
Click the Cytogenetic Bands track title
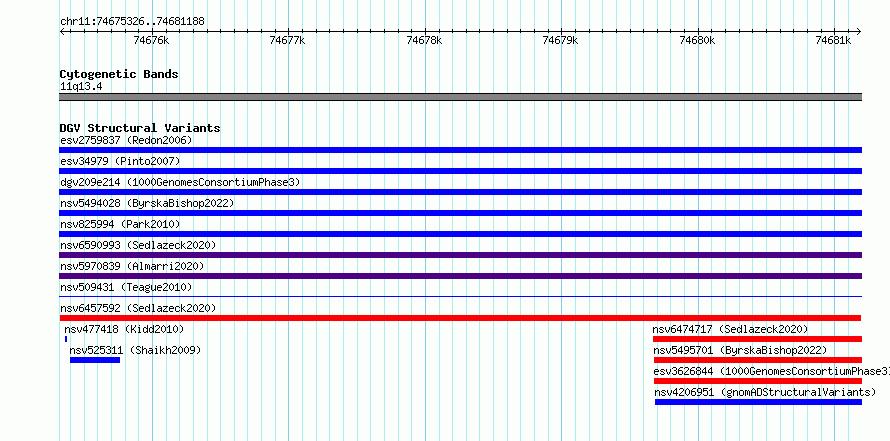(x=119, y=74)
